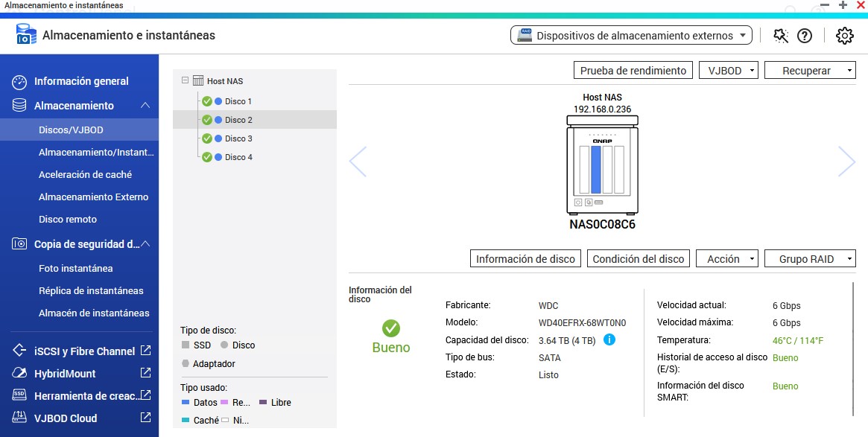Collapse the Almacenamiento sidebar section
868x437 pixels.
[145, 106]
